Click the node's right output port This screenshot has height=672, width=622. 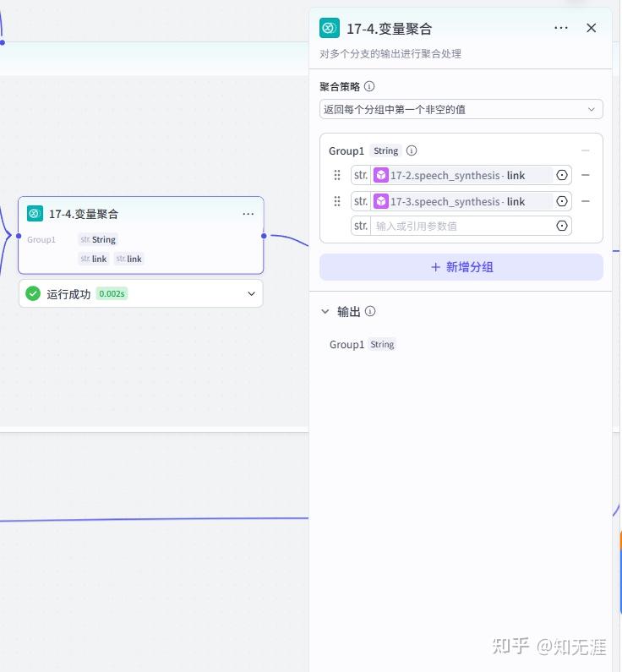click(264, 236)
